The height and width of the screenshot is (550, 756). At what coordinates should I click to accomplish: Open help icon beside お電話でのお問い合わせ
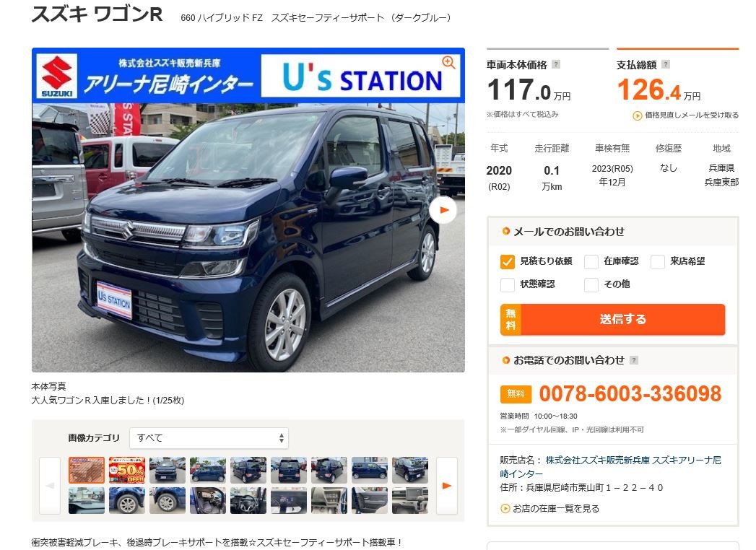click(x=634, y=360)
